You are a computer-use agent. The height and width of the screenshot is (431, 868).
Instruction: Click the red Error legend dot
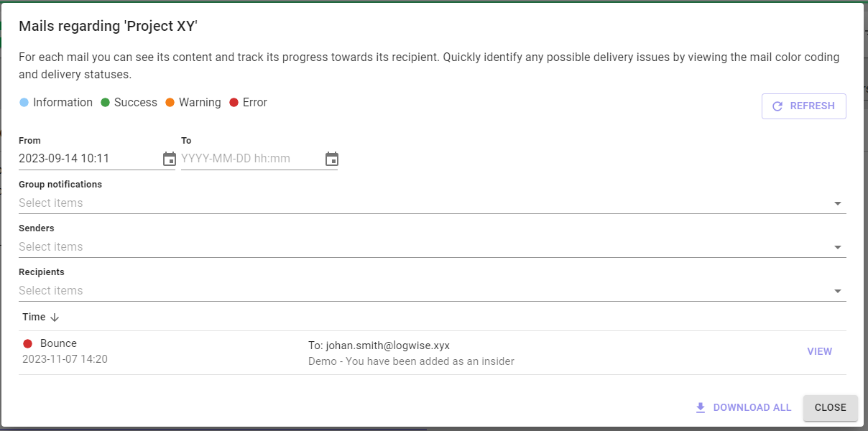pyautogui.click(x=234, y=103)
